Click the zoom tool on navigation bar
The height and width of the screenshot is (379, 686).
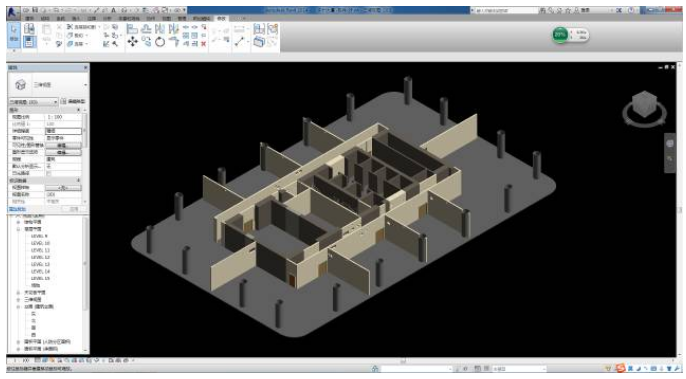(x=670, y=159)
